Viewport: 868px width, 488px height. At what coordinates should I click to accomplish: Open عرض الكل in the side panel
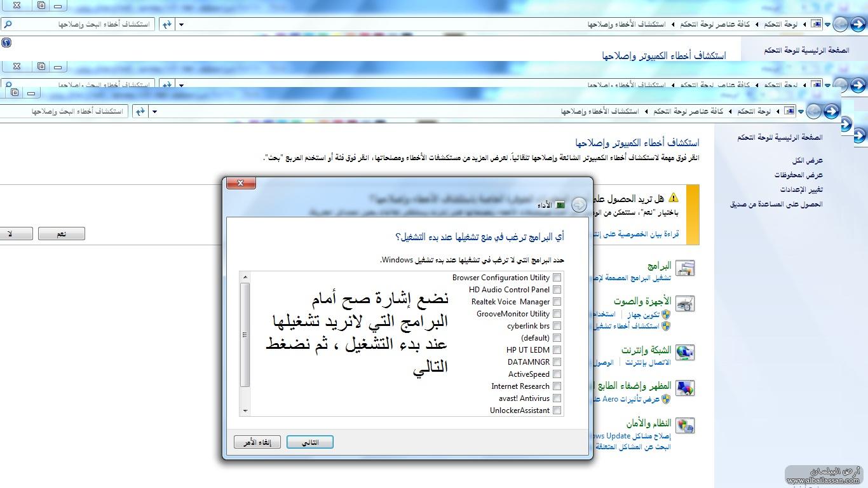(x=807, y=161)
